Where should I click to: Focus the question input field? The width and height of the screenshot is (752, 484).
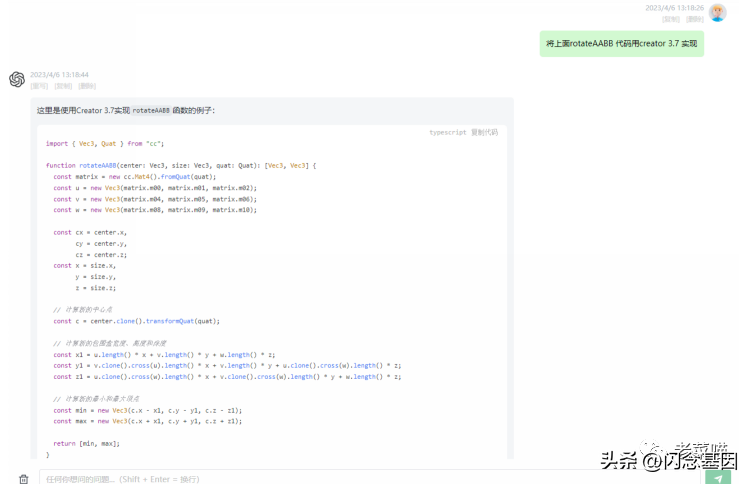click(369, 479)
